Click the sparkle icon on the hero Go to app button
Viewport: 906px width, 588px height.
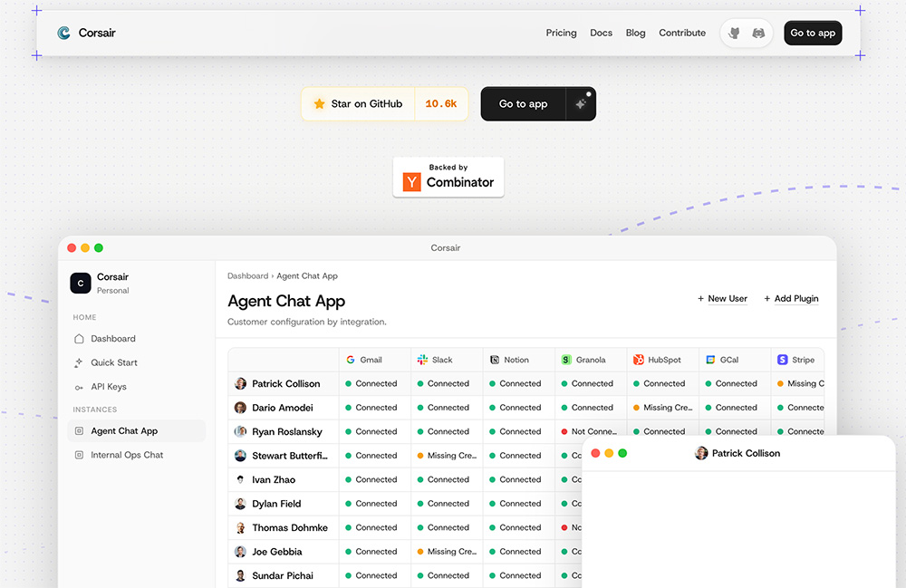pos(581,104)
